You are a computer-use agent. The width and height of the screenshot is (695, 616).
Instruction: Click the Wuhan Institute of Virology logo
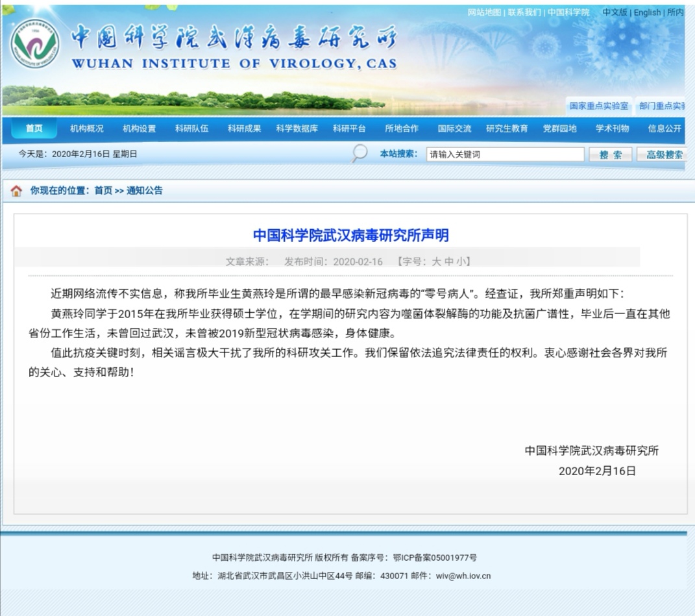pos(34,43)
